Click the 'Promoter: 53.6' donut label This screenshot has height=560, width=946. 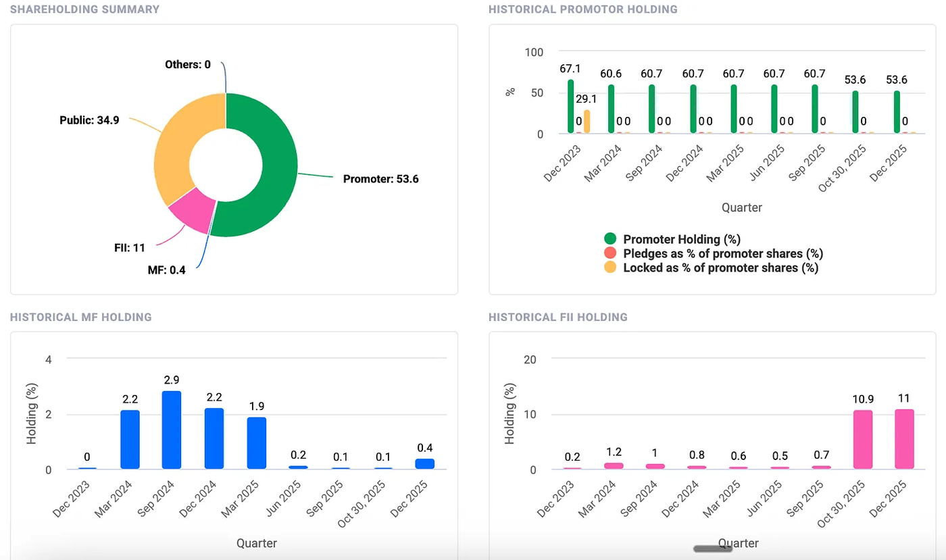coord(380,179)
